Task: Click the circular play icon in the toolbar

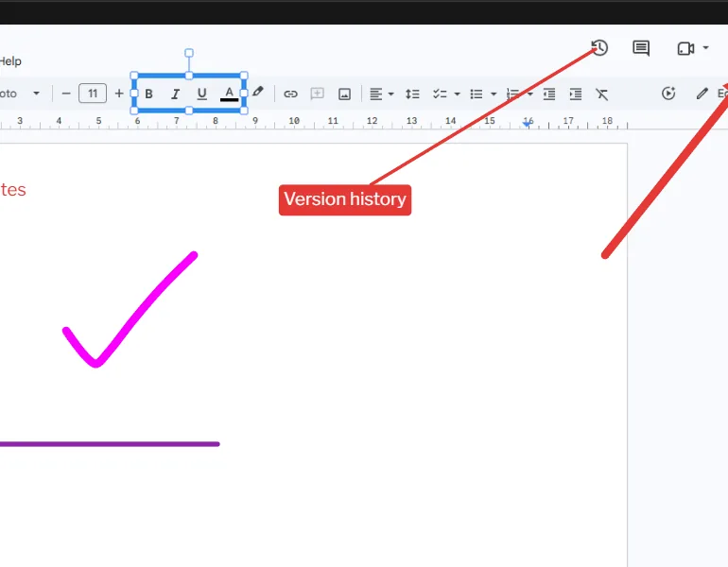Action: pos(668,94)
